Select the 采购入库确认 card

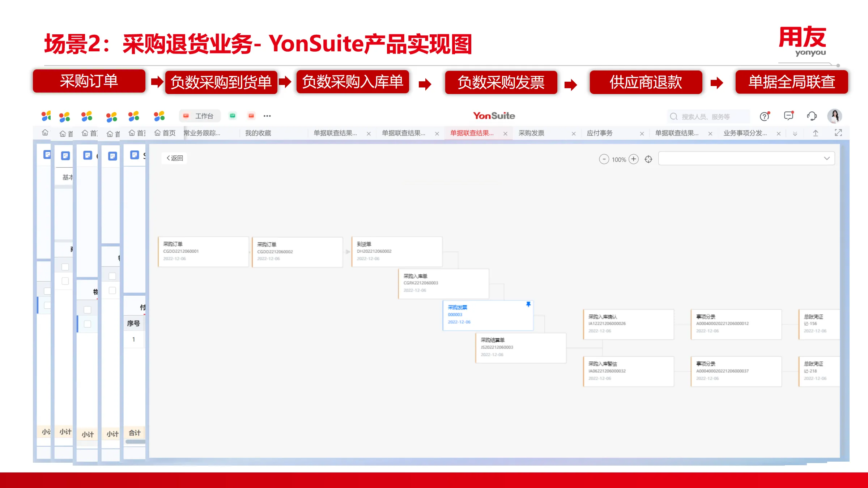click(x=629, y=324)
